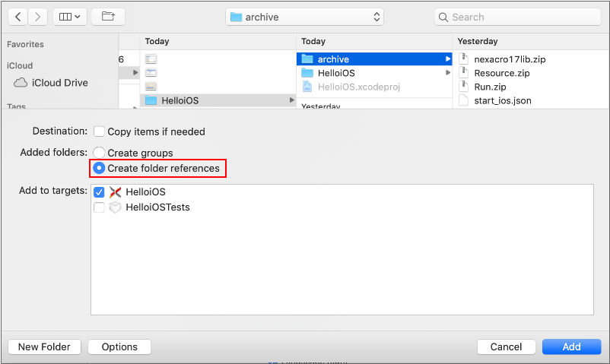Check the HelloiOSTests target checkbox

pos(99,207)
